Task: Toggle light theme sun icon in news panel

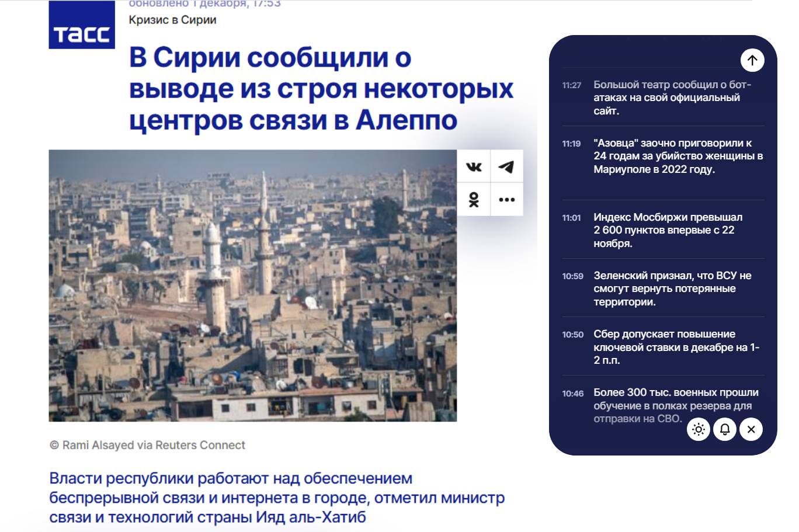Action: [699, 430]
